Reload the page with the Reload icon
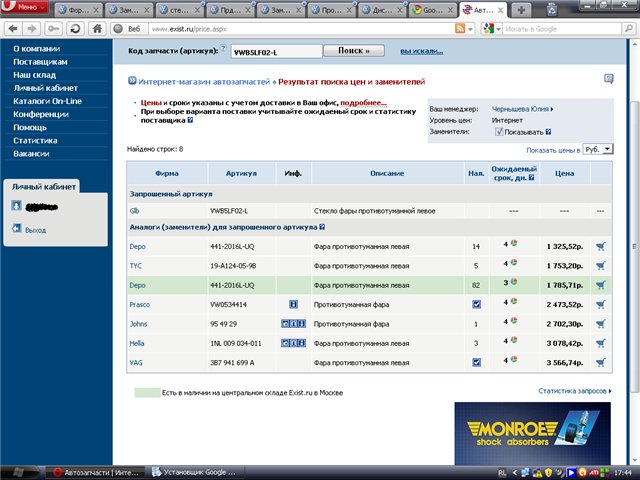 (76, 29)
